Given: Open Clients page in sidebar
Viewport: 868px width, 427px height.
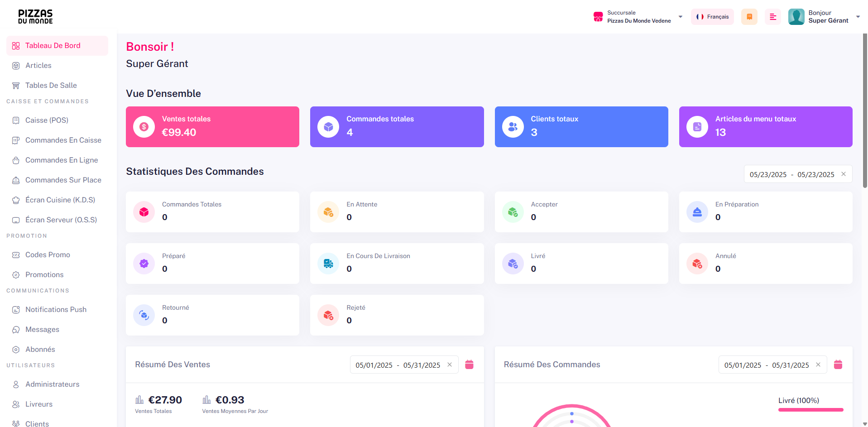Looking at the screenshot, I should tap(57, 424).
